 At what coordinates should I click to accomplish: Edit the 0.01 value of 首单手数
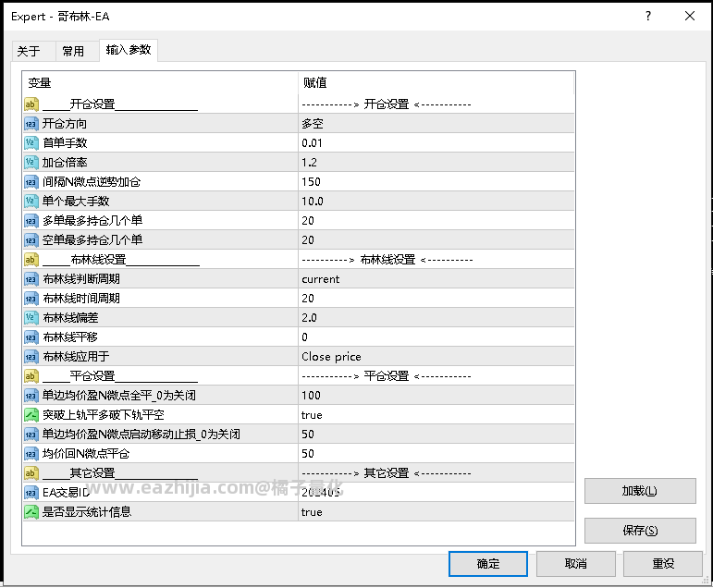(436, 142)
